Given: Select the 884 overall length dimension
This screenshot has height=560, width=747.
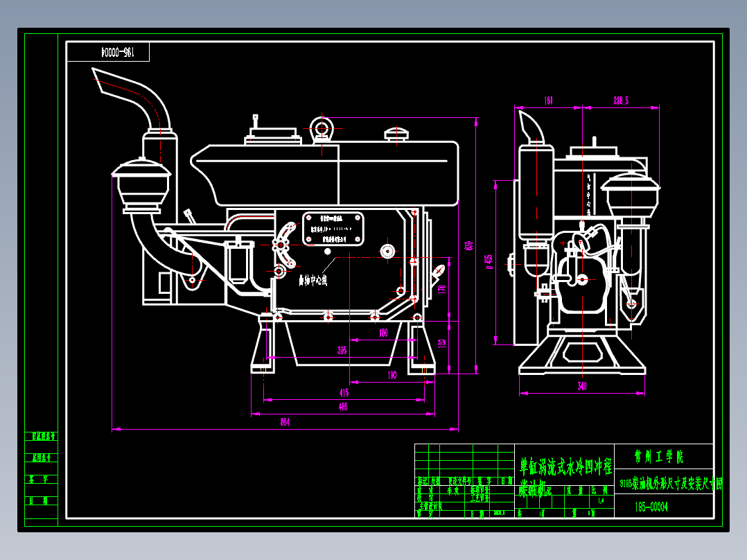Looking at the screenshot, I should click(x=285, y=422).
